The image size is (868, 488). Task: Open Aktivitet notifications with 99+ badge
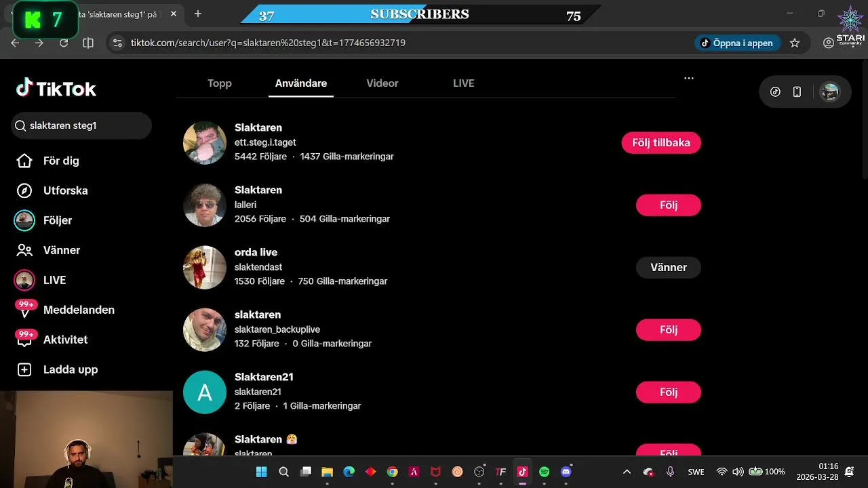coord(52,340)
